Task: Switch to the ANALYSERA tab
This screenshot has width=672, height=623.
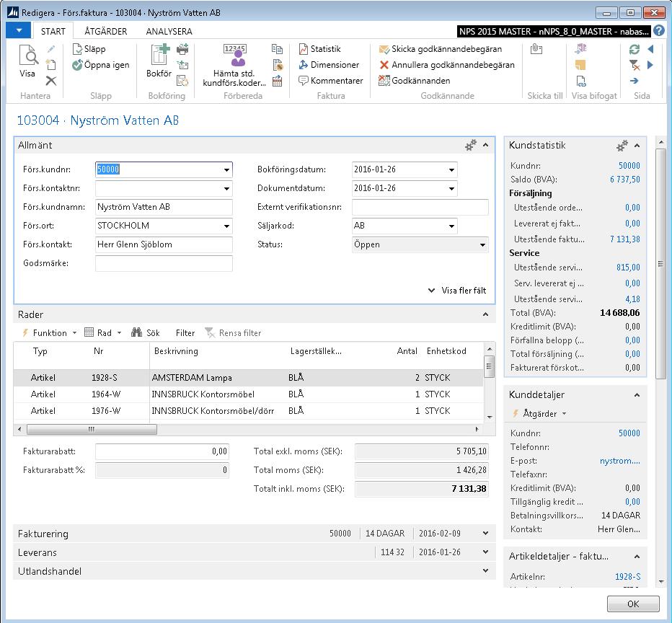Action: (x=169, y=31)
